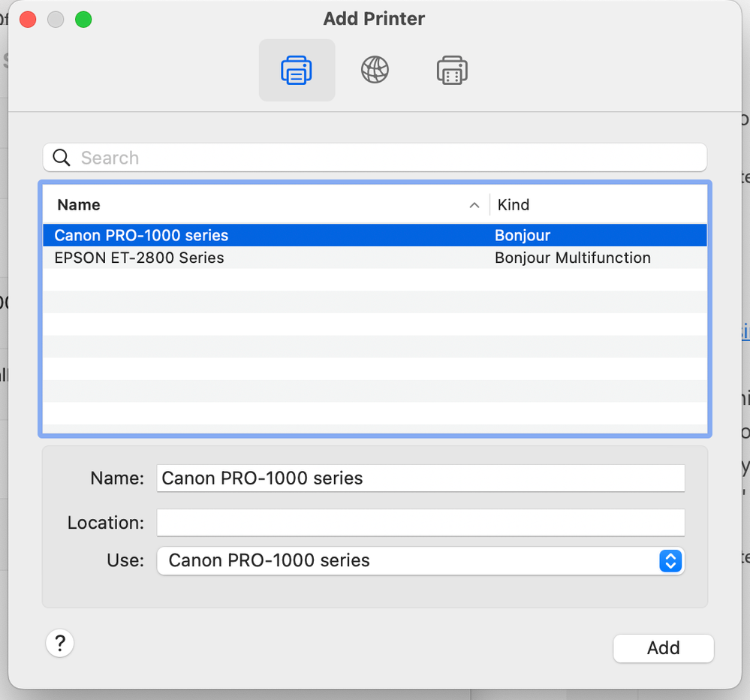Close the Add Printer window
750x700 pixels.
pos(28,20)
